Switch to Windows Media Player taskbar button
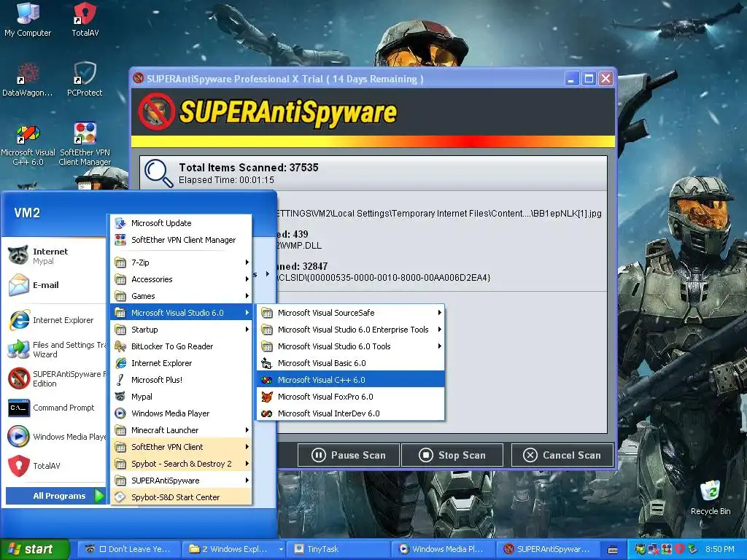This screenshot has height=560, width=747. [x=443, y=549]
